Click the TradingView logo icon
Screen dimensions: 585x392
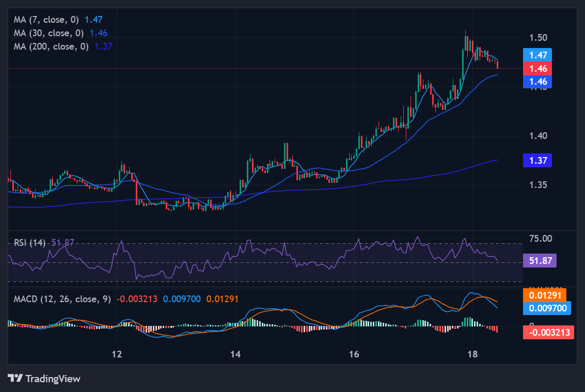pos(15,379)
